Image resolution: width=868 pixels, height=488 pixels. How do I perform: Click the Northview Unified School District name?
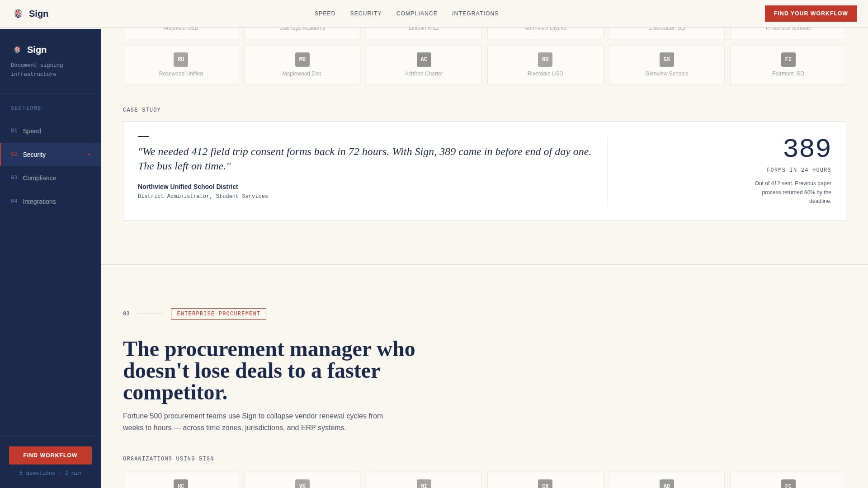point(188,187)
